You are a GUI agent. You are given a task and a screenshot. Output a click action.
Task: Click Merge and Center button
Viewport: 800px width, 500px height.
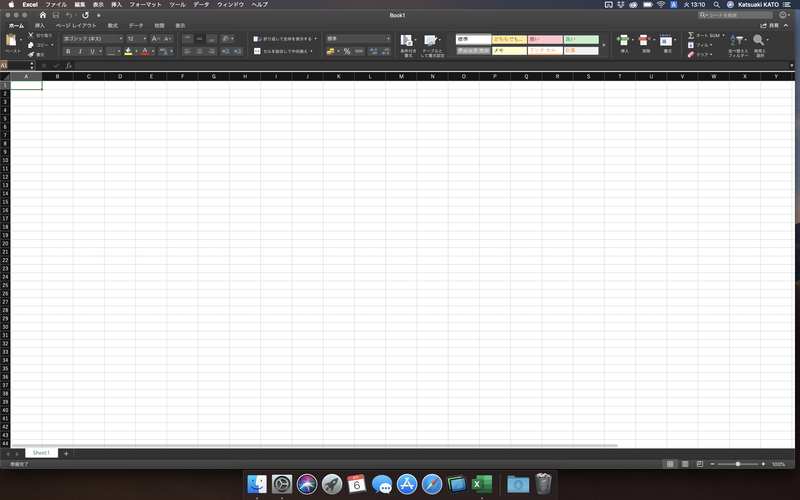pos(283,51)
